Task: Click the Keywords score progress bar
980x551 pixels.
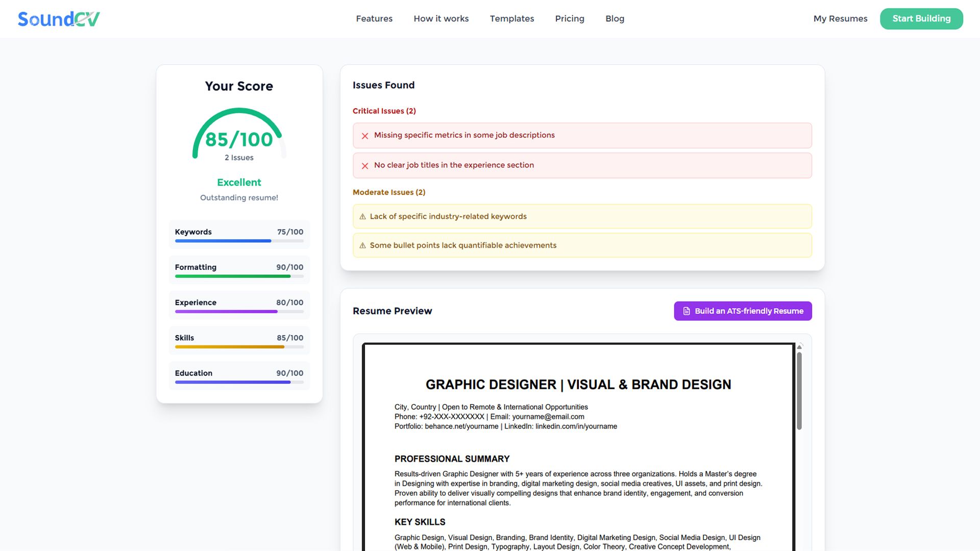Action: [239, 241]
